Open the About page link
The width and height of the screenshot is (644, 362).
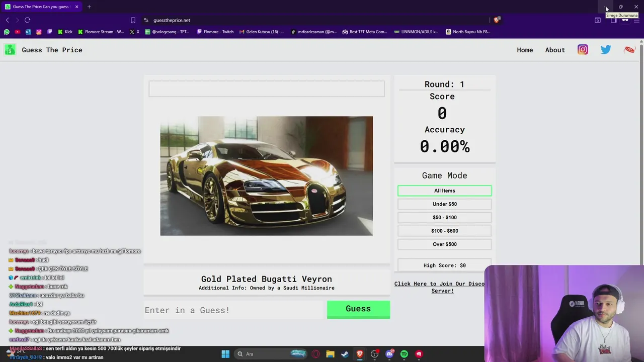click(555, 50)
